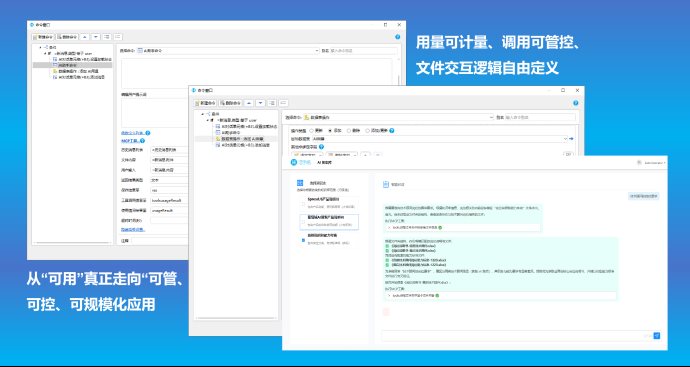Open target data table dropdown in middle window

point(440,139)
